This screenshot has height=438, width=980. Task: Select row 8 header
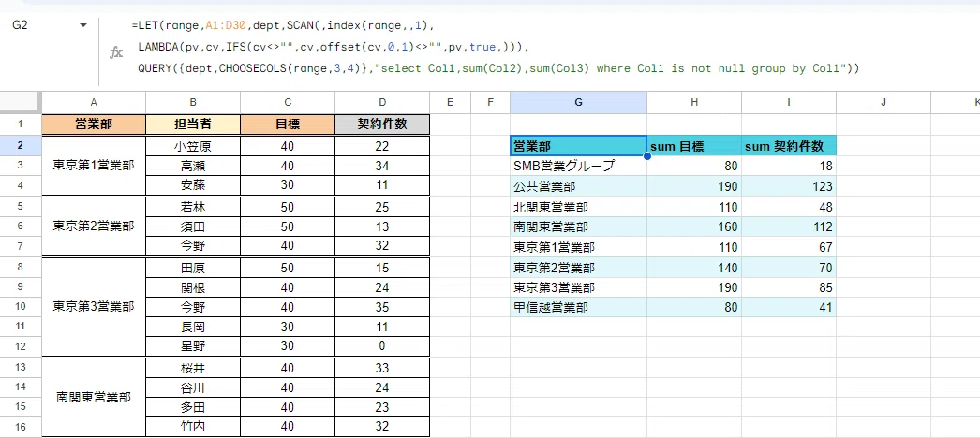tap(20, 268)
